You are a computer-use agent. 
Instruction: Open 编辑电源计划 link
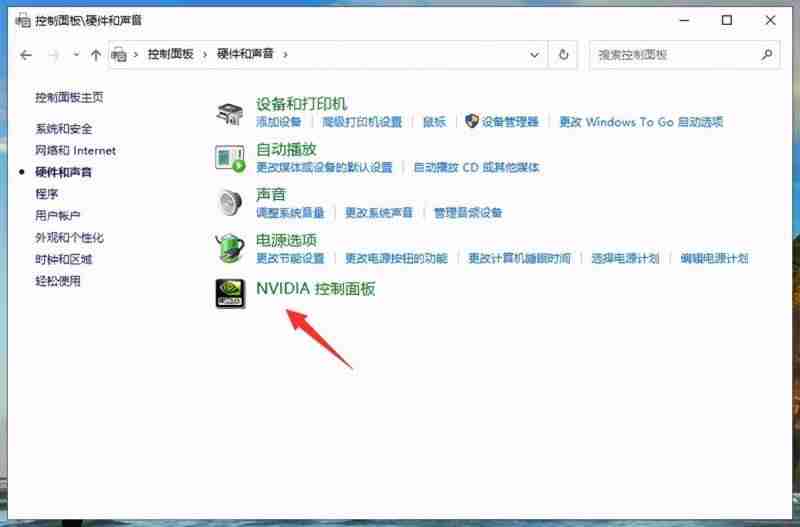(x=714, y=258)
